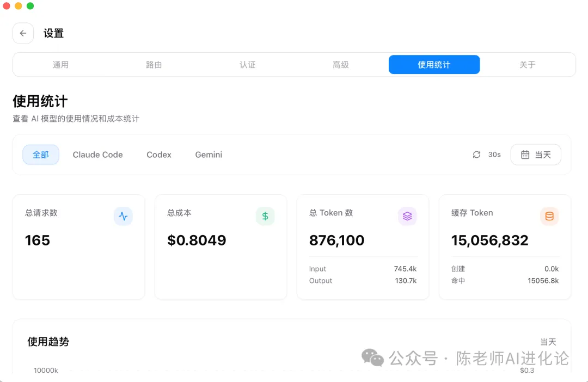Click the pulse icon in 总请求数 card
This screenshot has height=382, width=588.
point(123,216)
